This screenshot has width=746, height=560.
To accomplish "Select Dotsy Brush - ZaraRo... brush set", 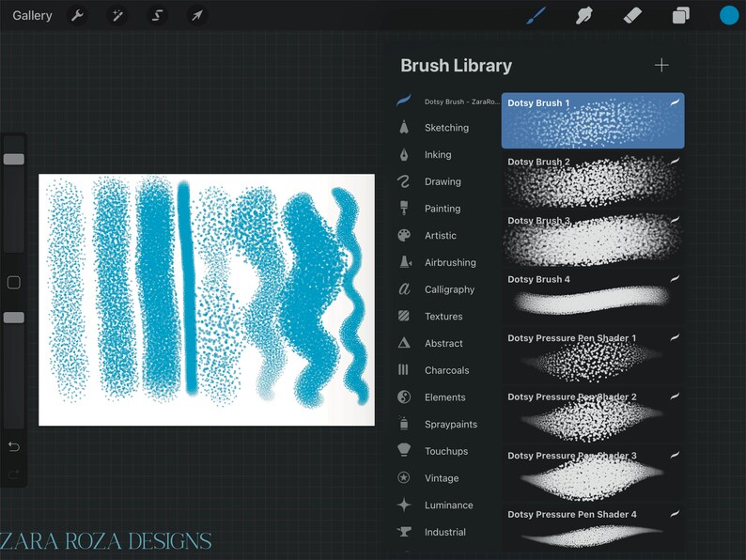I will pyautogui.click(x=448, y=101).
